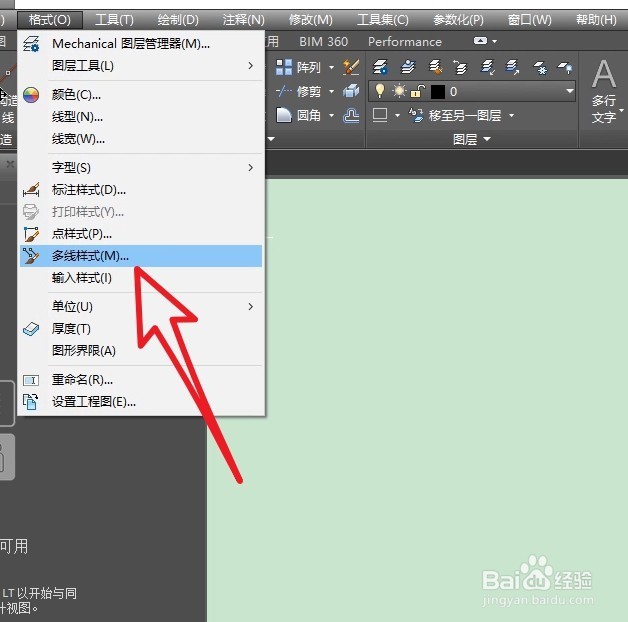Image resolution: width=628 pixels, height=622 pixels.
Task: Click the 设置工程图(E) drawing setup icon
Action: [x=30, y=402]
